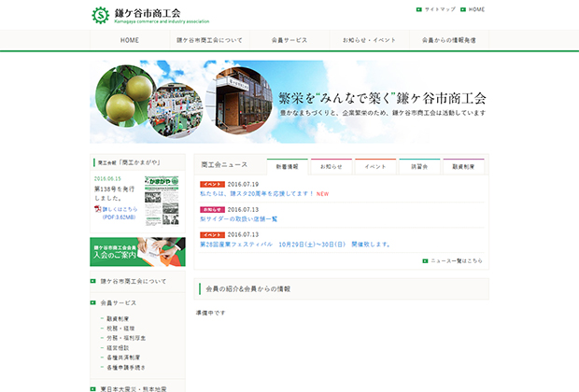Open 鎌ケ谷市商工会について in the navigation bar
Image resolution: width=579 pixels, height=392 pixels.
point(209,40)
